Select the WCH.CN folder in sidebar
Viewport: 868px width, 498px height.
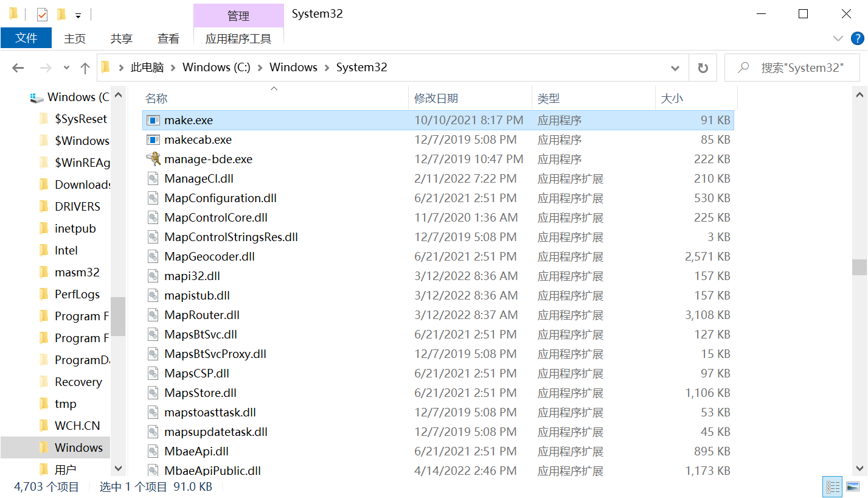(77, 426)
